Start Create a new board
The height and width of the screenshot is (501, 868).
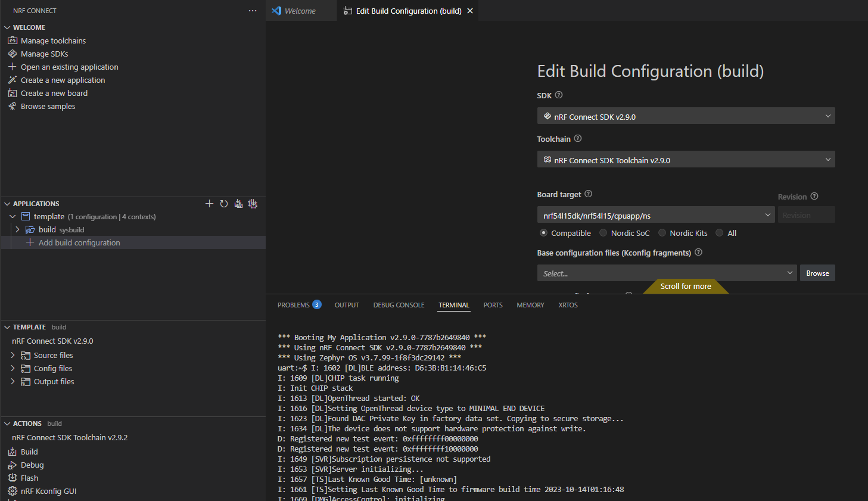(54, 93)
